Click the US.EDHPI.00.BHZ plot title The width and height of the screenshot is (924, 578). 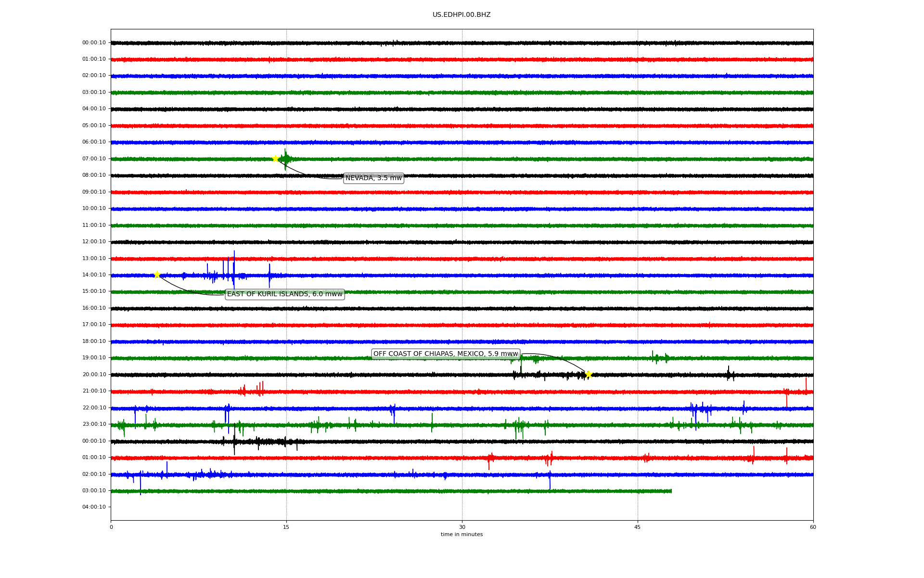(462, 15)
